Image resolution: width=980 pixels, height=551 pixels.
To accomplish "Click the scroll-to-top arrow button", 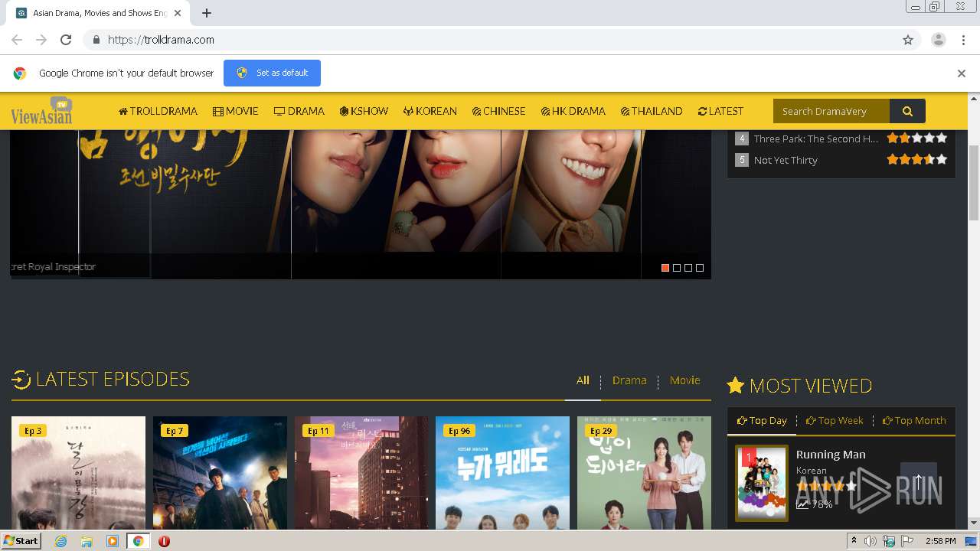I will (x=918, y=482).
